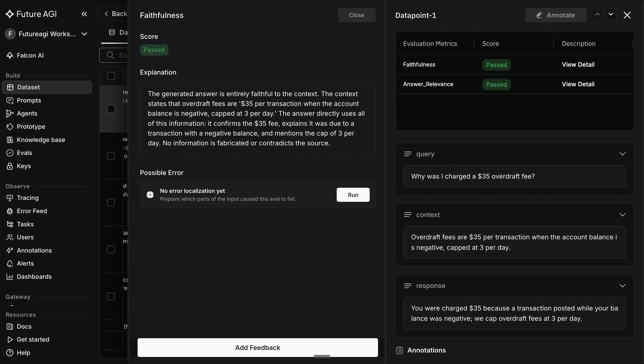Run error localization
Screen dimensions: 644x364
point(353,195)
